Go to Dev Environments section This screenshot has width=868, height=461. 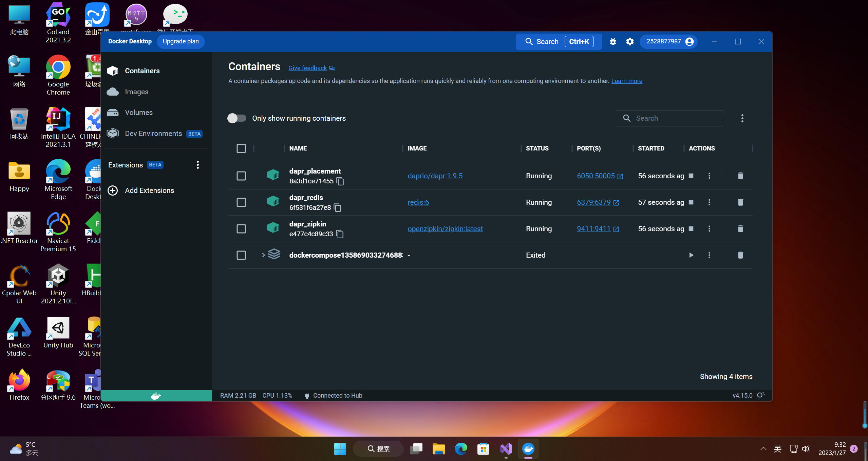point(156,134)
